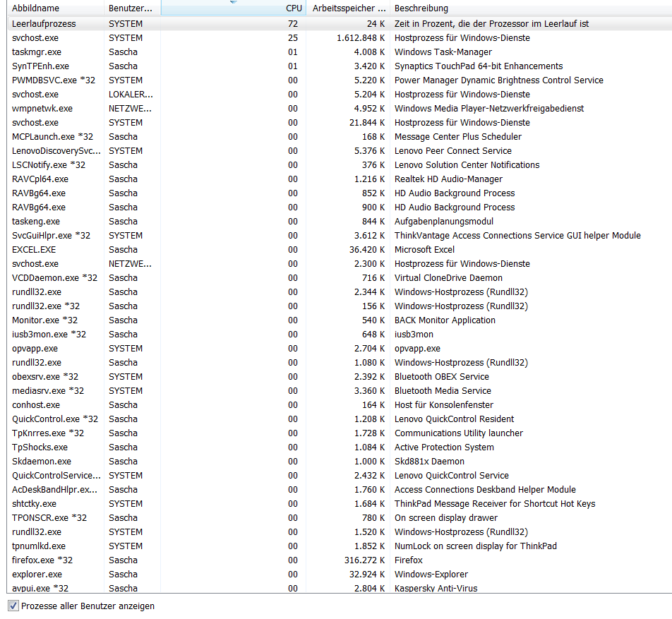Click the CPU value 25
This screenshot has width=672, height=619.
tap(293, 37)
